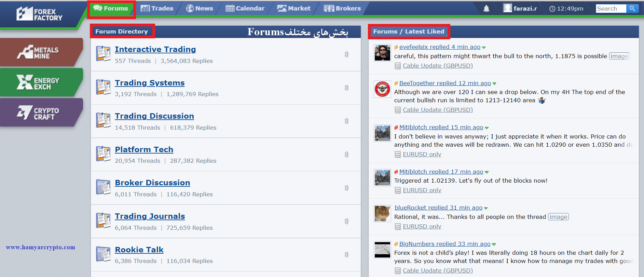Expand the Platform Tech row arrow
644x277 pixels.
pos(346,155)
